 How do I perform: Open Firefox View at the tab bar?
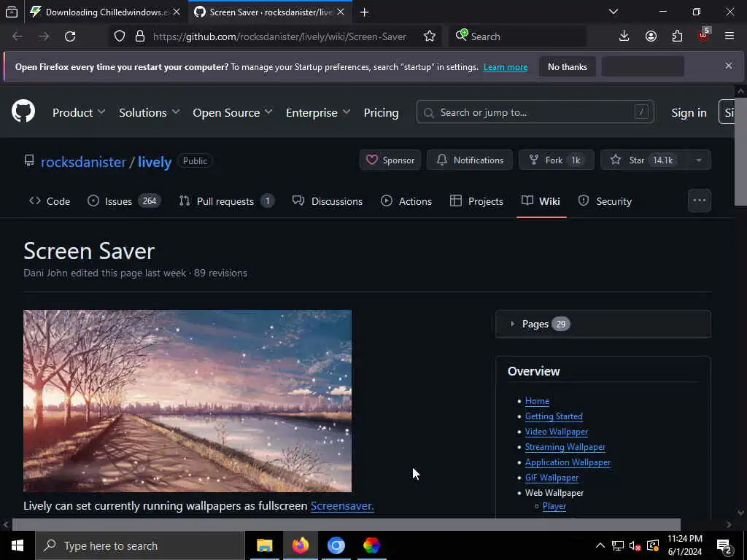pos(12,12)
